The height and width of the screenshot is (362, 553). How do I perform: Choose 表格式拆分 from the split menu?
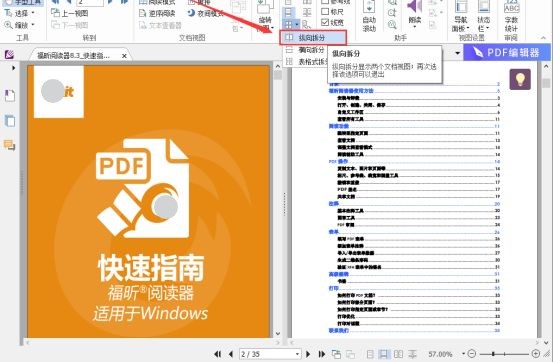305,62
